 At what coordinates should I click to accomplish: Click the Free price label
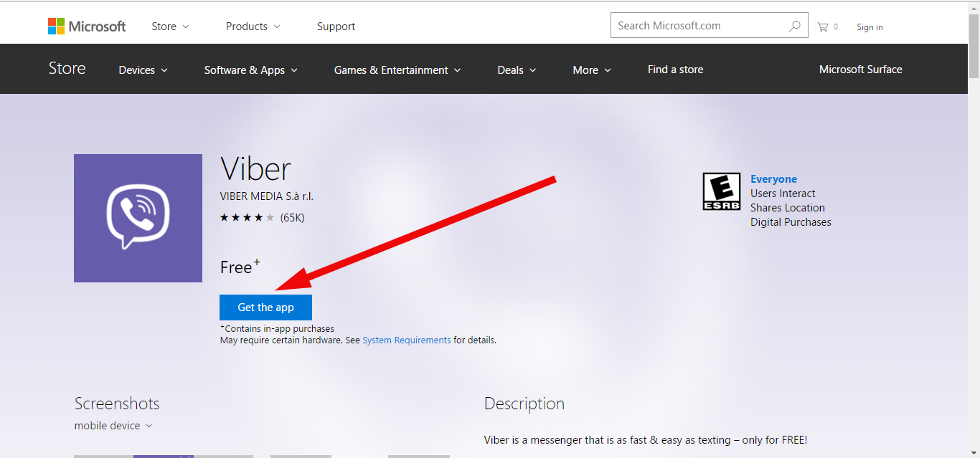point(240,267)
